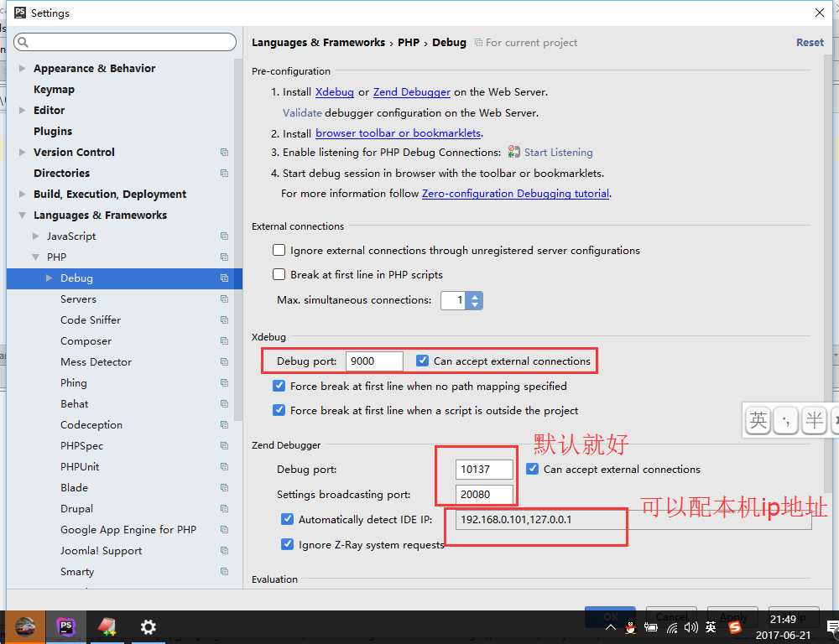Select Keymap in settings tree
This screenshot has height=644, width=839.
[54, 90]
